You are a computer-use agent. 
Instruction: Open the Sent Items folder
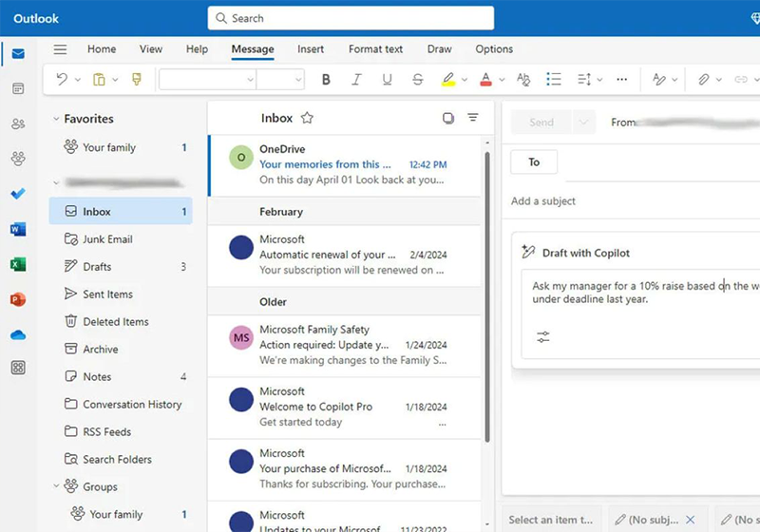(121, 294)
